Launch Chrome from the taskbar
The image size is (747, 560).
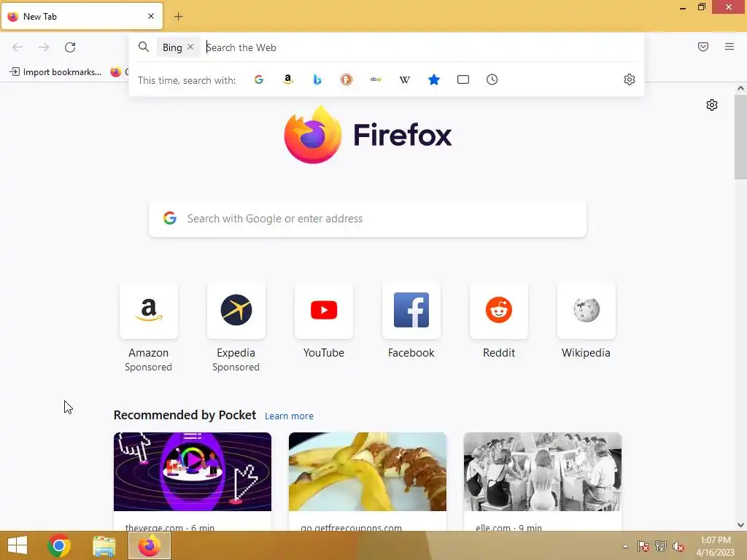click(59, 545)
